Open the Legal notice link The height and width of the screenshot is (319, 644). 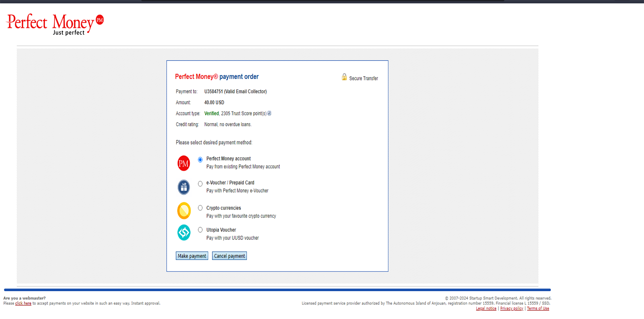(x=486, y=308)
